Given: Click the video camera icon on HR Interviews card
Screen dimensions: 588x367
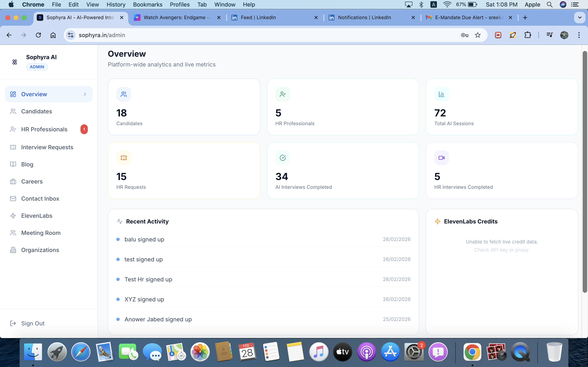Looking at the screenshot, I should tap(441, 158).
